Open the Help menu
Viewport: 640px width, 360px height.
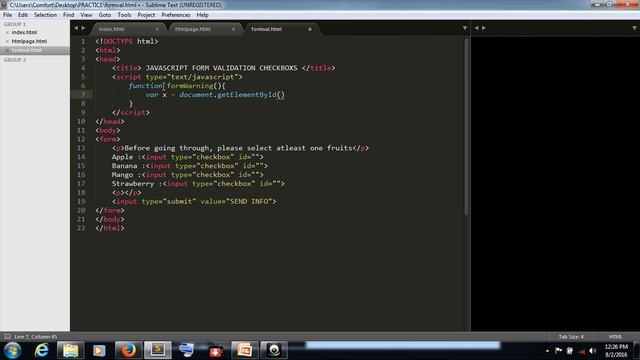pos(202,15)
